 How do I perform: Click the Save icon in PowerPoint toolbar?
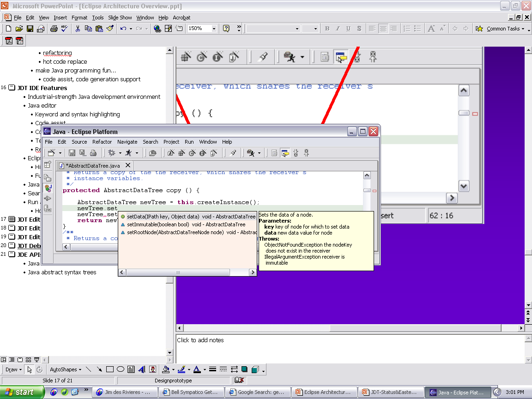point(30,29)
